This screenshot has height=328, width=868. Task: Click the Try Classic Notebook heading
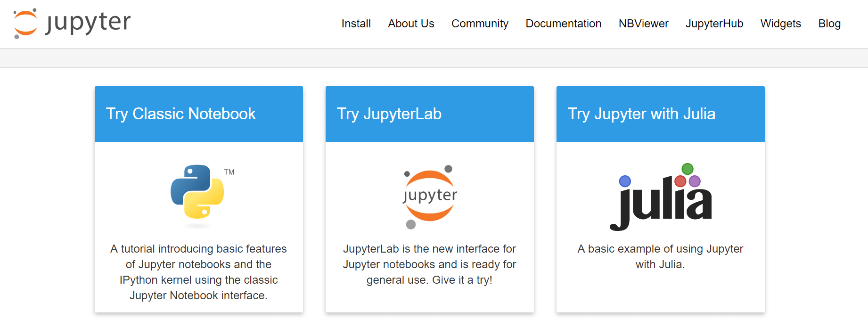coord(181,114)
